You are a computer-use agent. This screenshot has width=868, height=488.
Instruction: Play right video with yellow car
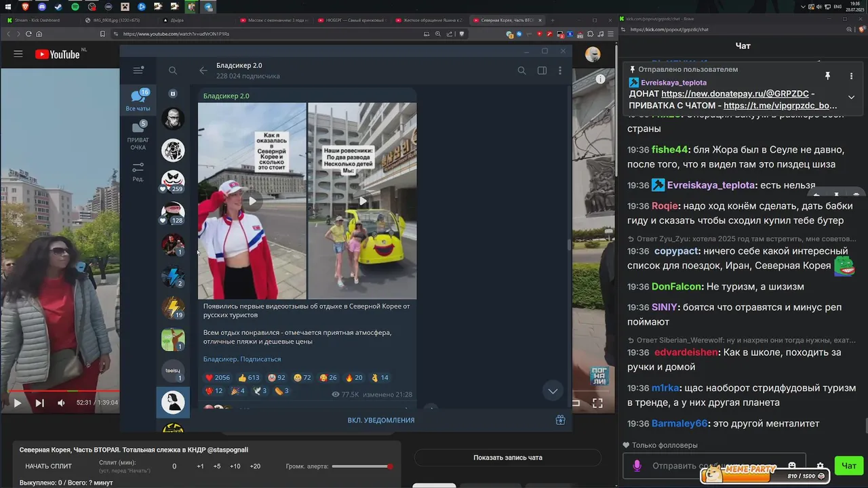pos(363,201)
